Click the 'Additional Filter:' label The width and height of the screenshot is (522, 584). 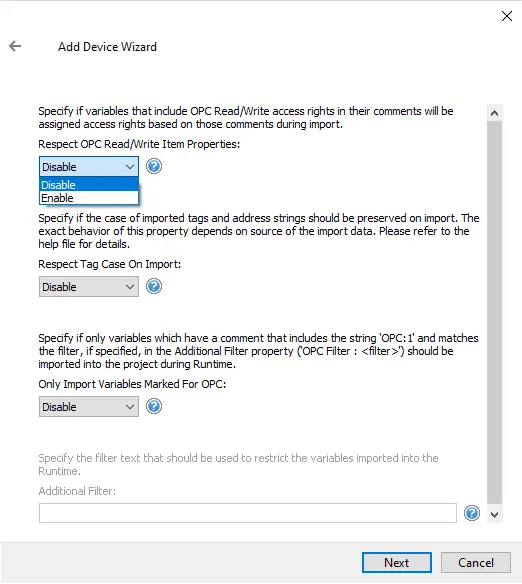(x=77, y=491)
